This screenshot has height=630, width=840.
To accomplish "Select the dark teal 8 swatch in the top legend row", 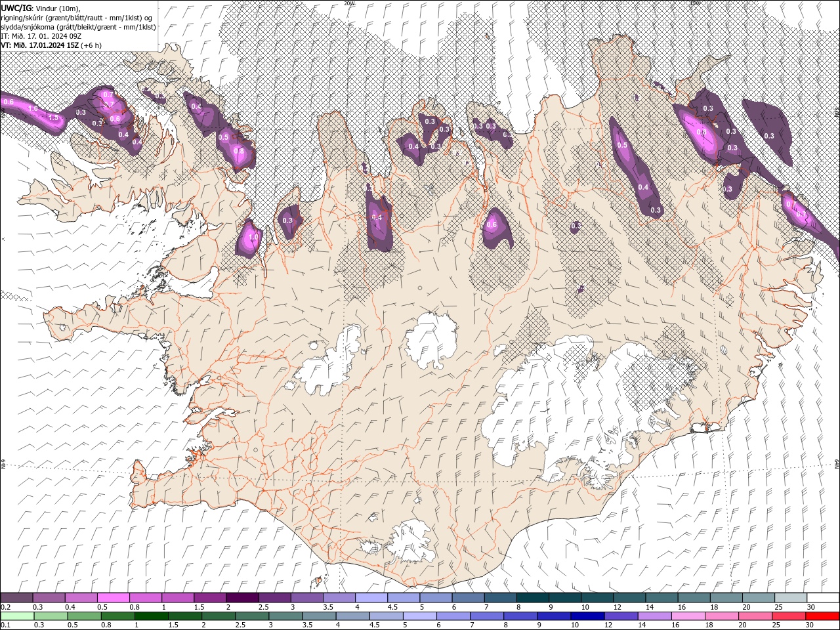I will click(x=533, y=598).
